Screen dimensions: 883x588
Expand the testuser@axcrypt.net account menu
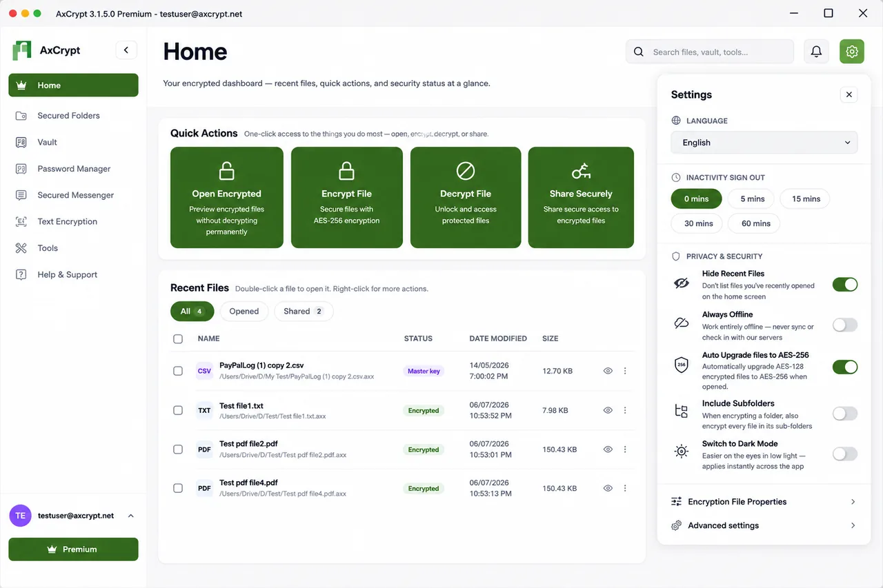131,516
